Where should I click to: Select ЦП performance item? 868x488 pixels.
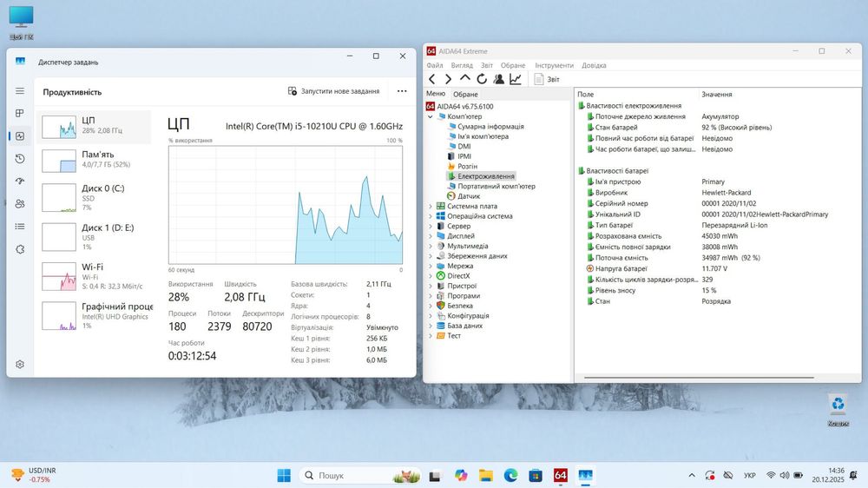[x=94, y=127]
